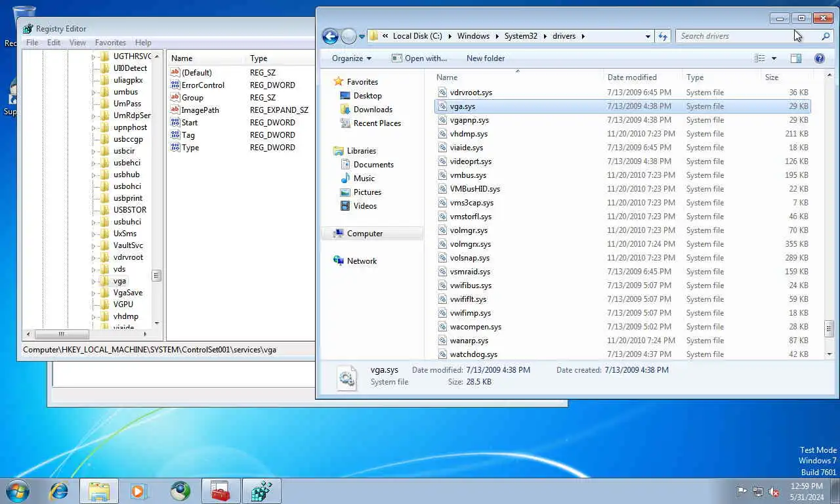Expand the vhdmp registry key

pyautogui.click(x=93, y=316)
